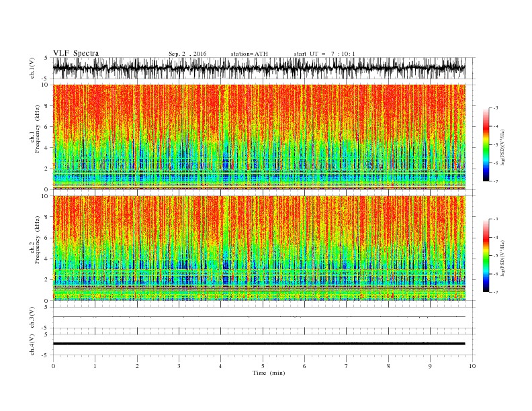This screenshot has width=532, height=411.
Task: Click the ch.3(V) axis label
Action: tap(32, 317)
